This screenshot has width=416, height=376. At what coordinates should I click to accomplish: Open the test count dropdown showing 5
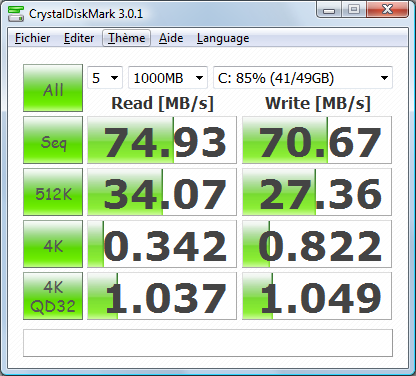(x=105, y=78)
